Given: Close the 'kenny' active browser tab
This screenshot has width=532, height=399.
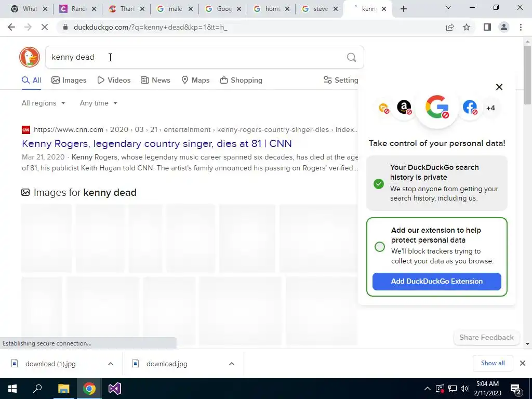Looking at the screenshot, I should [384, 9].
